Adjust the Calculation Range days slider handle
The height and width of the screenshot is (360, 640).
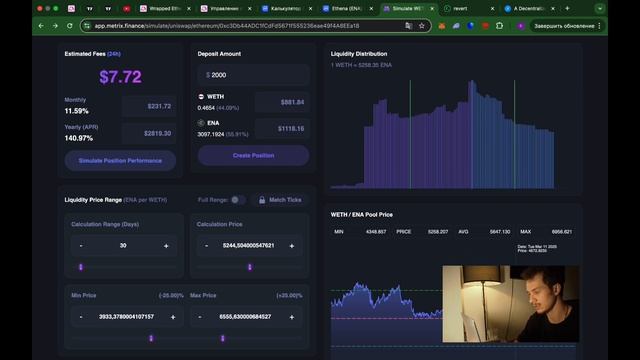click(81, 267)
